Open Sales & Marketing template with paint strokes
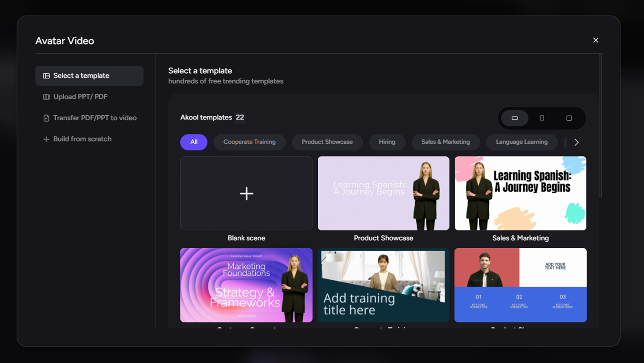Screen dimensions: 644x363 (521, 193)
